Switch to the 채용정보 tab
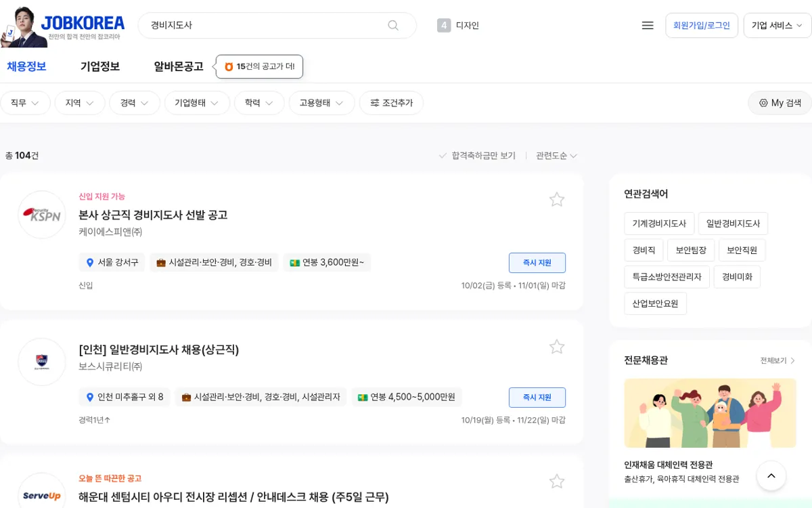 click(x=26, y=66)
